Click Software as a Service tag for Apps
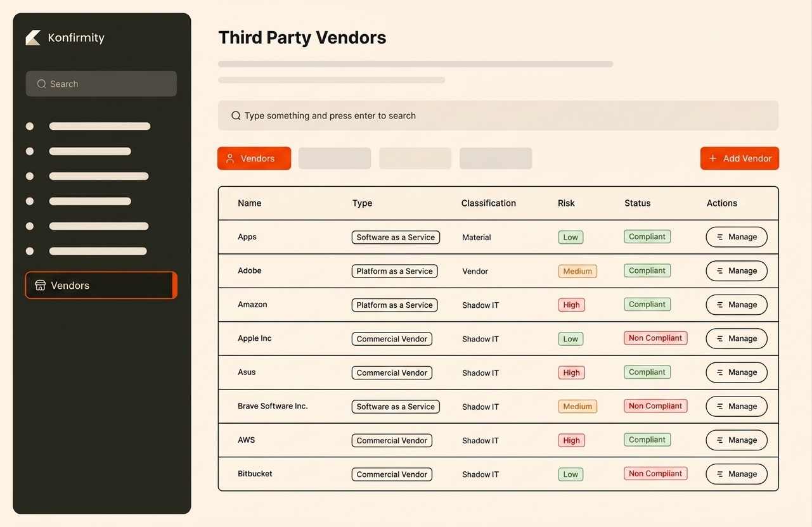The width and height of the screenshot is (812, 527). pos(396,238)
